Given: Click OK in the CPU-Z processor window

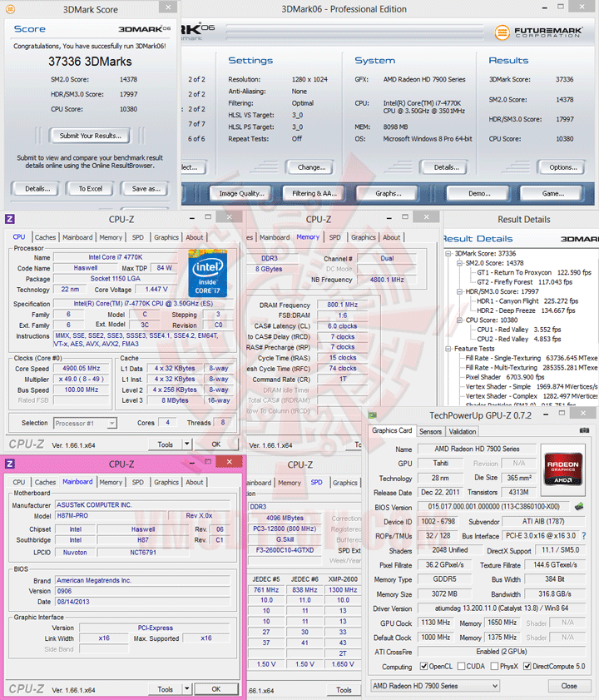Looking at the screenshot, I should tap(216, 444).
